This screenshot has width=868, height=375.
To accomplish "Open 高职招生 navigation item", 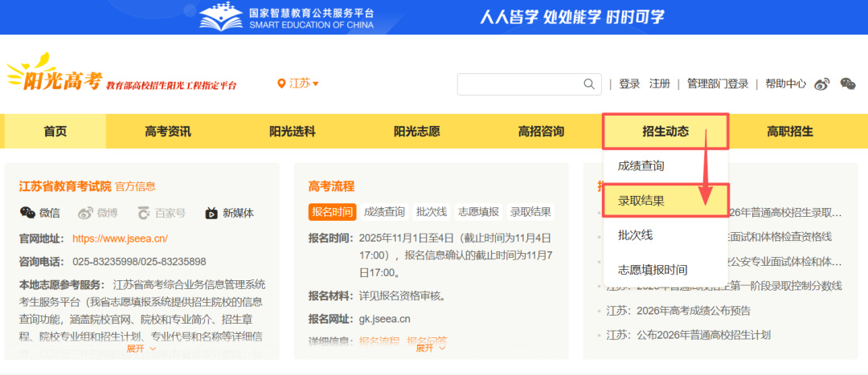I will click(790, 132).
